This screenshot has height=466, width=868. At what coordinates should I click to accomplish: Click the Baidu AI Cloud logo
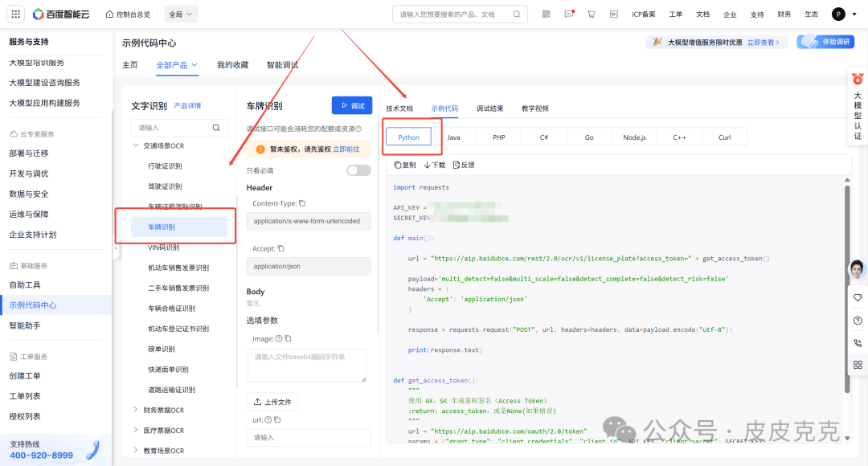pyautogui.click(x=61, y=14)
